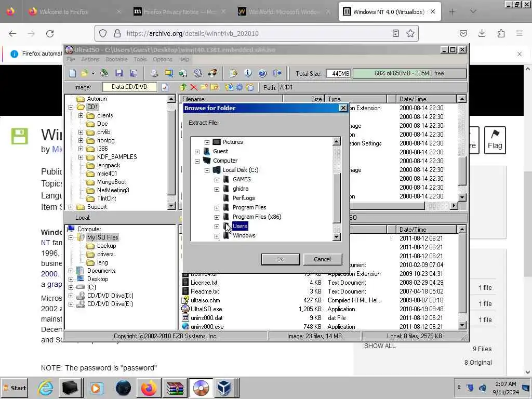Click the Internet Explorer taskbar icon
The image size is (532, 399).
(x=45, y=388)
